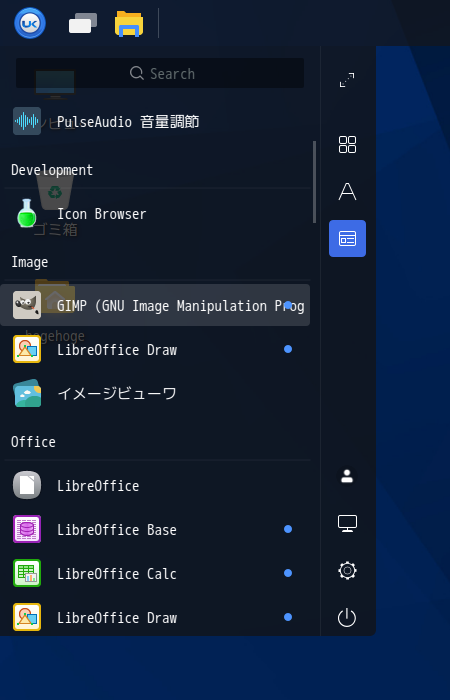450x700 pixels.
Task: Open LibreOffice Draw under the Image category
Action: click(155, 350)
